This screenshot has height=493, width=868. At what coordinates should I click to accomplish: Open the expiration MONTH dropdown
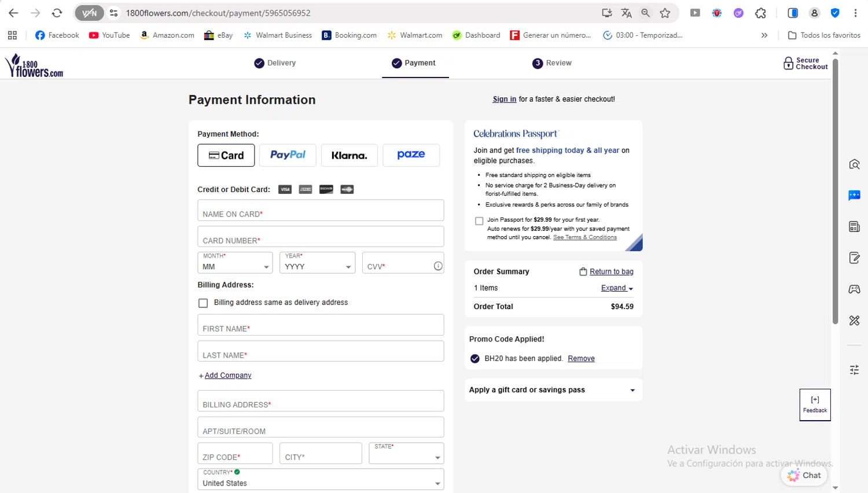(x=235, y=263)
